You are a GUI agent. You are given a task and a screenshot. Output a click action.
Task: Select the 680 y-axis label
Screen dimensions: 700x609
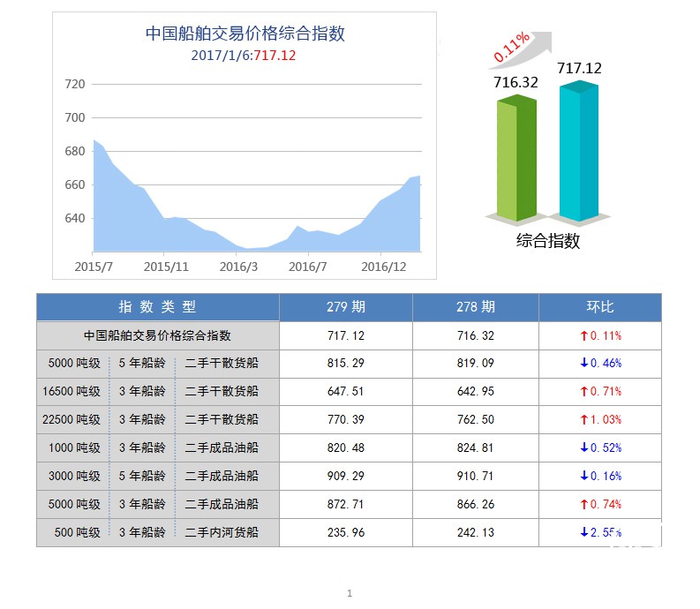pyautogui.click(x=74, y=151)
